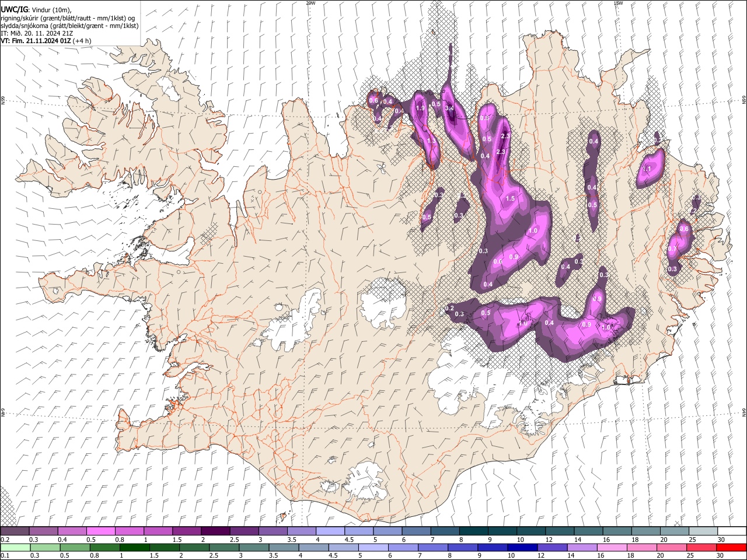The width and height of the screenshot is (747, 560).
Task: Click the '66N' latitude label on left edge
Action: pyautogui.click(x=3, y=100)
